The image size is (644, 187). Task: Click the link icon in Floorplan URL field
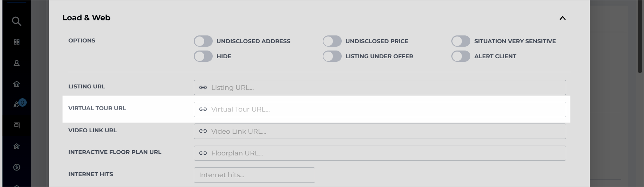pos(203,153)
